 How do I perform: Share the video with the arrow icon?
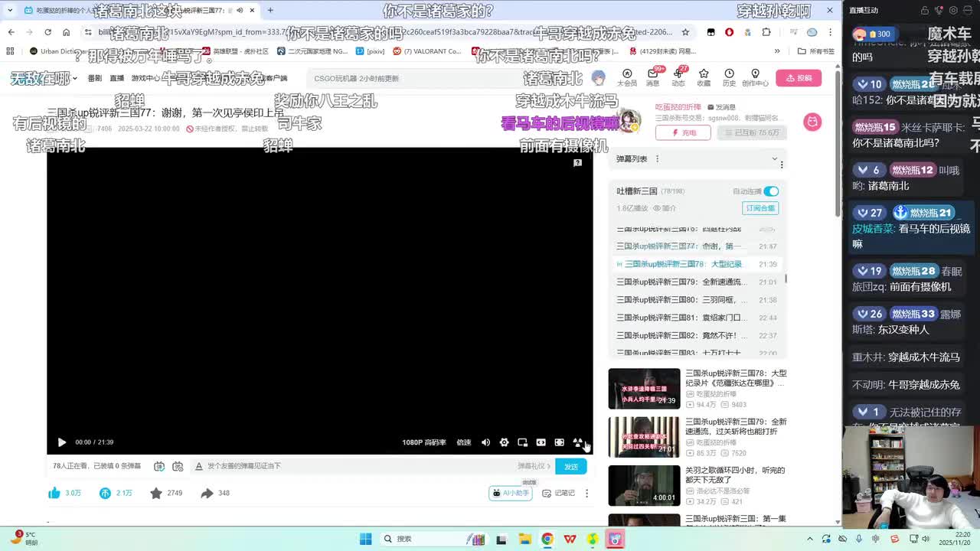pos(207,493)
